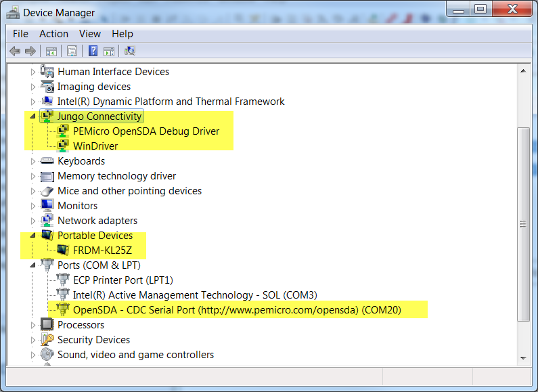Select the Ports (COM & LPT) label
538x392 pixels.
pyautogui.click(x=99, y=265)
